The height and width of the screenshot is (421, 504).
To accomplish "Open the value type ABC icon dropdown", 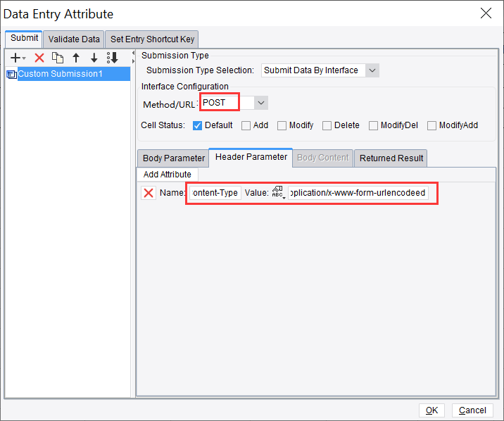I will click(x=278, y=192).
